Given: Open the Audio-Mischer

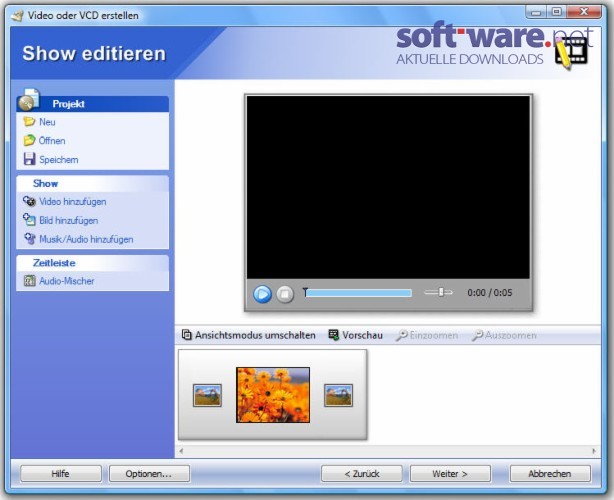Looking at the screenshot, I should tap(67, 281).
